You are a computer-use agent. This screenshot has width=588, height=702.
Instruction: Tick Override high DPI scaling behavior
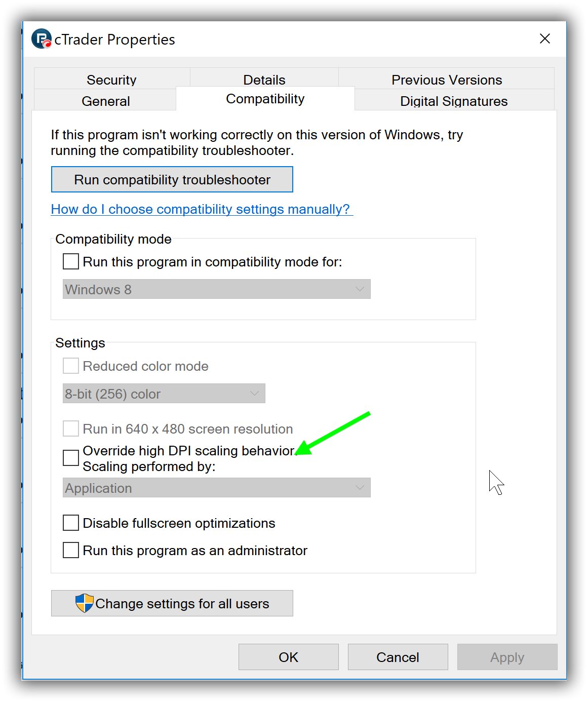(x=71, y=458)
